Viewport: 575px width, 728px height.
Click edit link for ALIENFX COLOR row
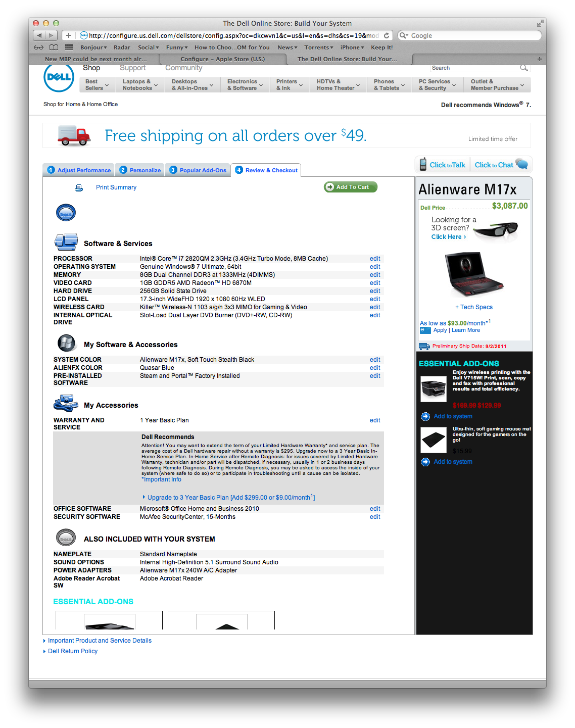coord(375,368)
